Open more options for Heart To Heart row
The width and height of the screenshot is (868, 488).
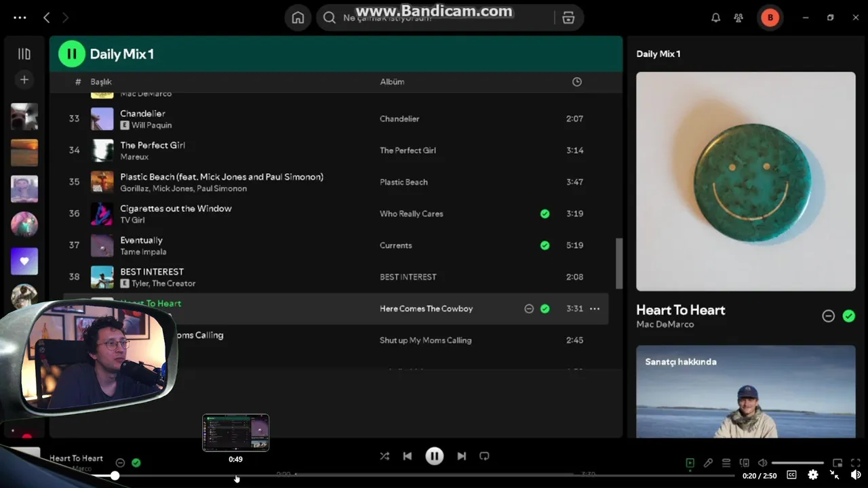(595, 308)
